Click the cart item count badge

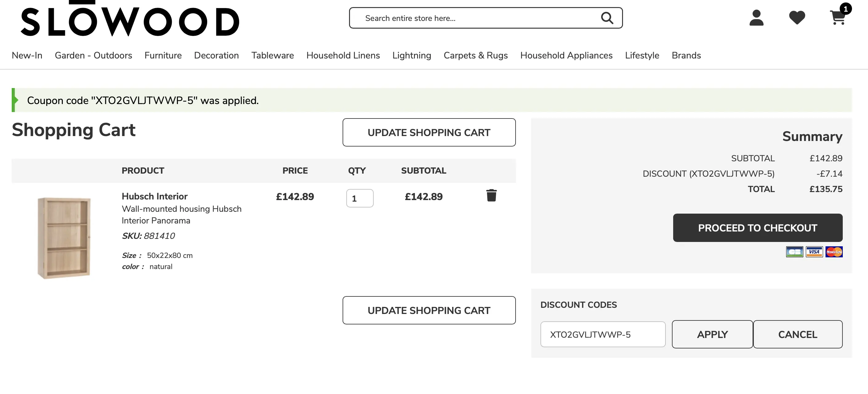click(846, 9)
